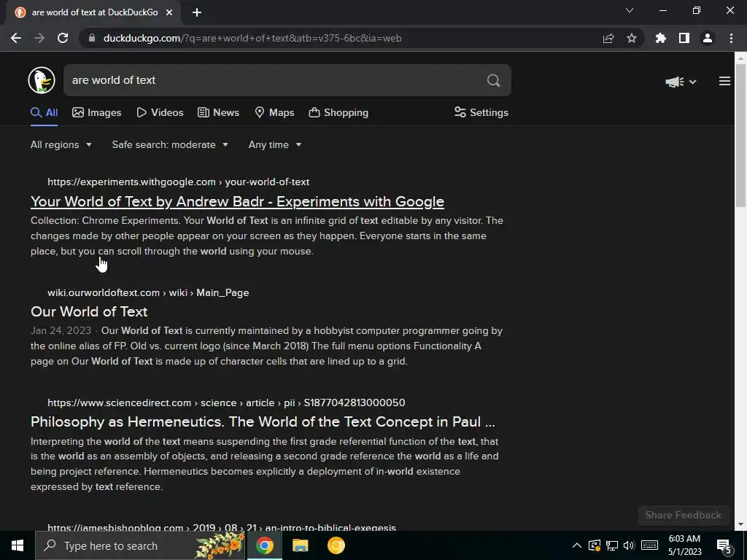Open Chrome from the taskbar
Viewport: 747px width, 560px height.
[264, 545]
